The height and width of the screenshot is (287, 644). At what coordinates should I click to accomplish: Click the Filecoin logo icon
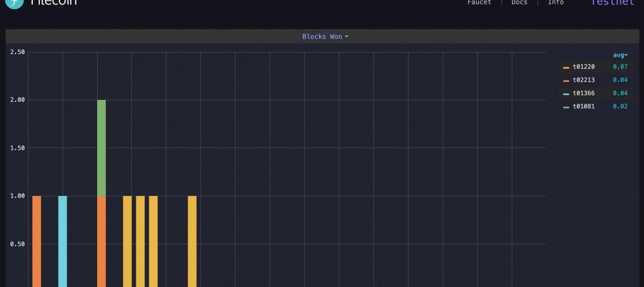click(14, 3)
